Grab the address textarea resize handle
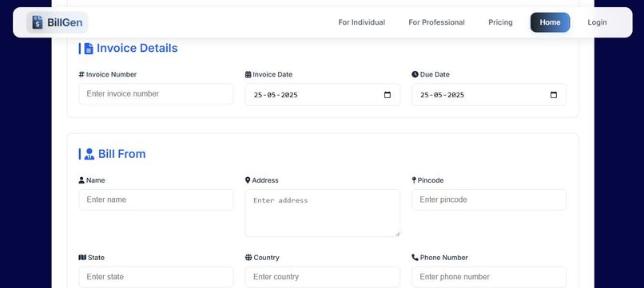 pyautogui.click(x=397, y=234)
